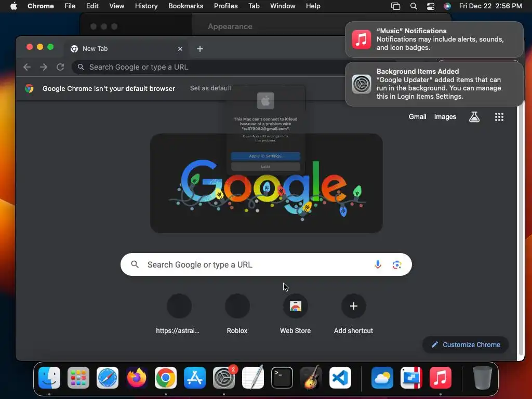
Task: Launch Visual Studio Code from the Dock
Action: click(340, 378)
